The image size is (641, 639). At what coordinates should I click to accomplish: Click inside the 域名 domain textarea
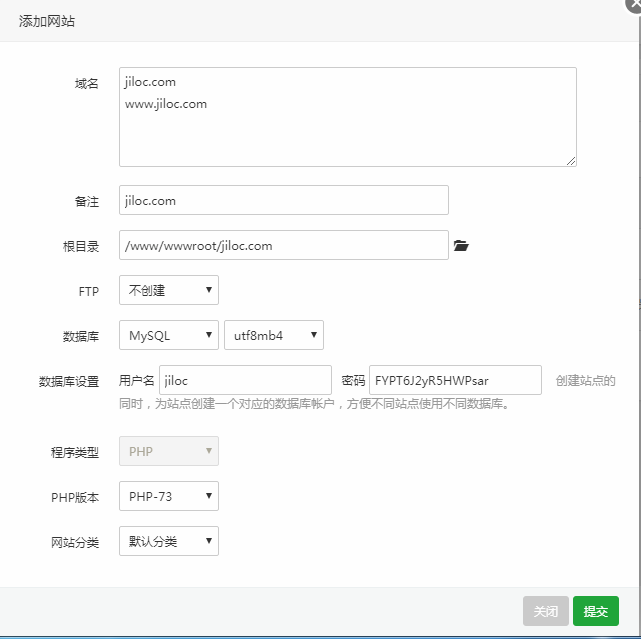[348, 117]
